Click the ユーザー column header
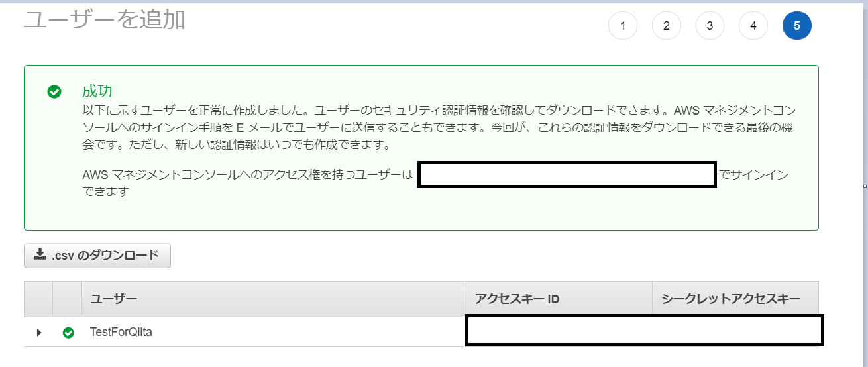 click(274, 299)
